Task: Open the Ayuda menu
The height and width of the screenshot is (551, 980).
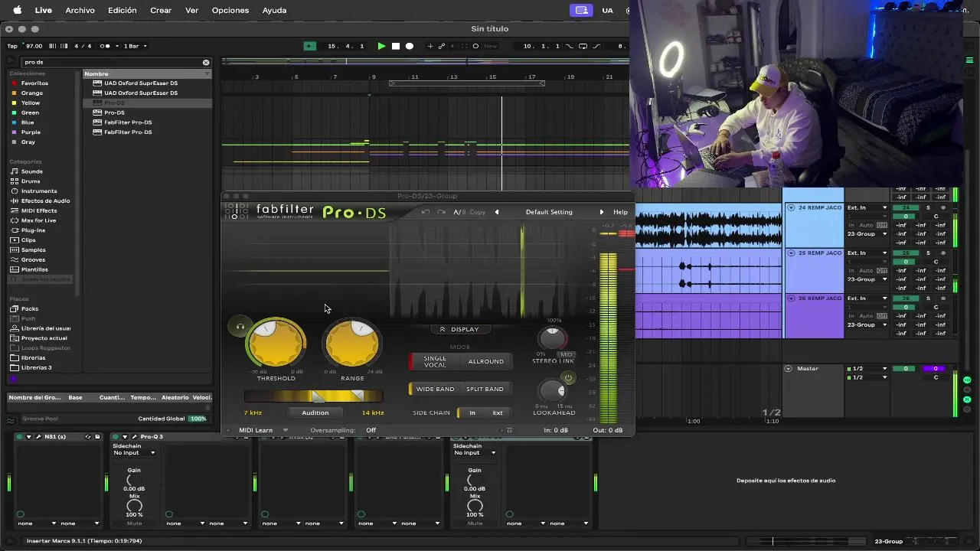Action: pos(274,10)
